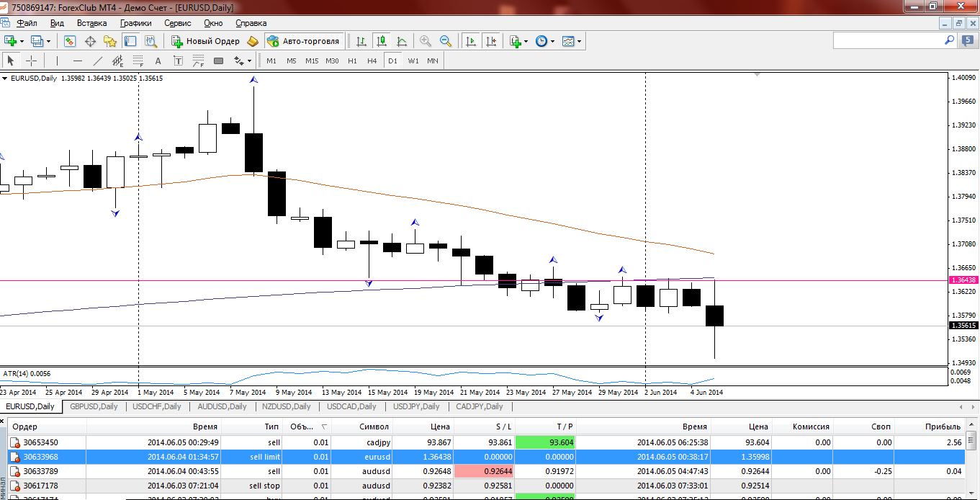This screenshot has height=500, width=980.
Task: Switch to the CADJPY,Daily chart tab
Action: tap(480, 406)
